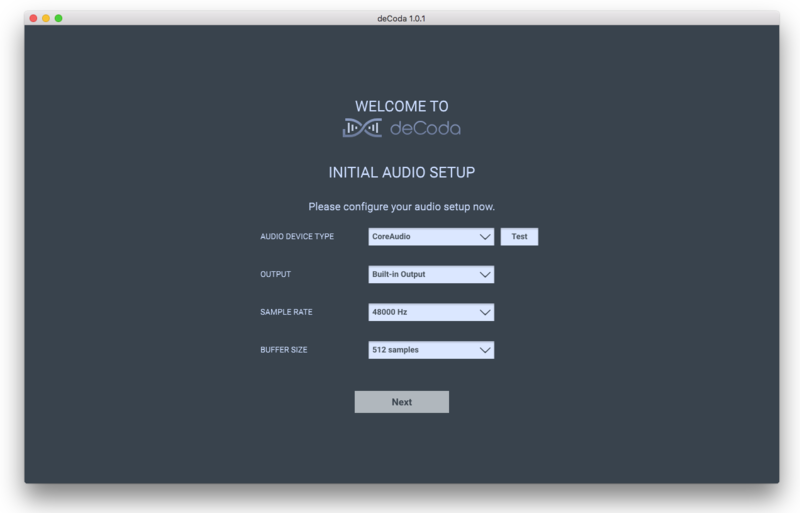
Task: Click the Next button
Action: [x=402, y=402]
